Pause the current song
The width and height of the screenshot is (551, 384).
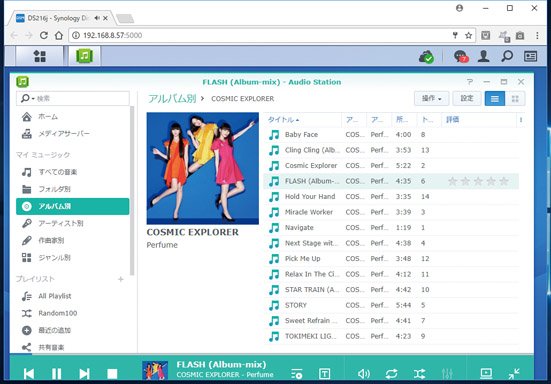(x=56, y=373)
